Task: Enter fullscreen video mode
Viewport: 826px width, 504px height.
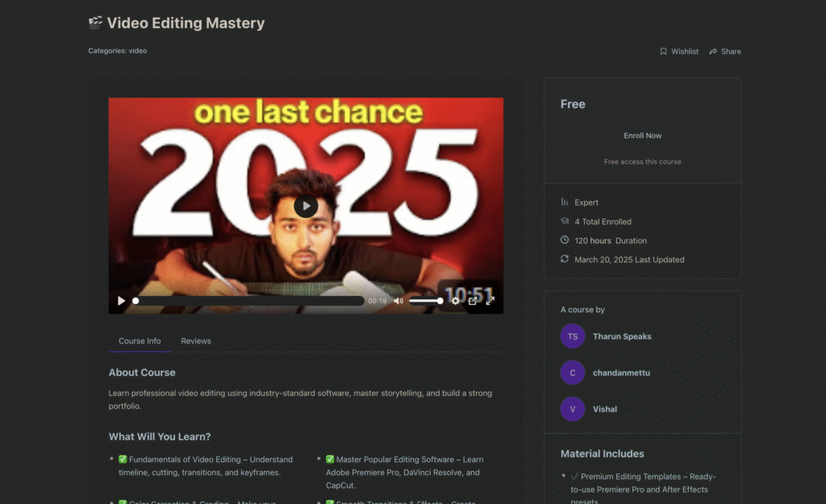Action: pyautogui.click(x=490, y=301)
